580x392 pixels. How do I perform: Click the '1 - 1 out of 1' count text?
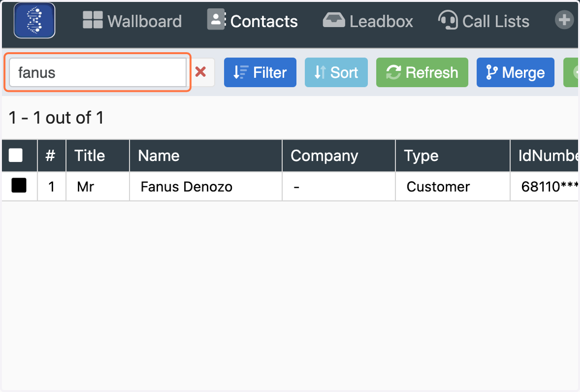[x=57, y=117]
